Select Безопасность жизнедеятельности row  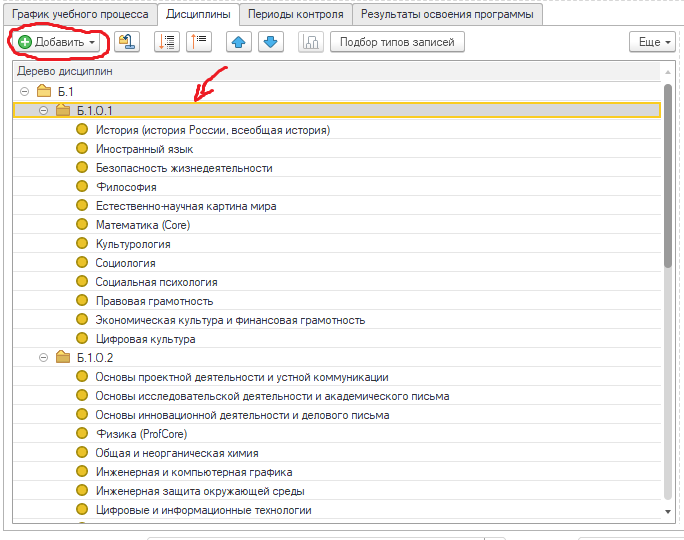pyautogui.click(x=337, y=168)
